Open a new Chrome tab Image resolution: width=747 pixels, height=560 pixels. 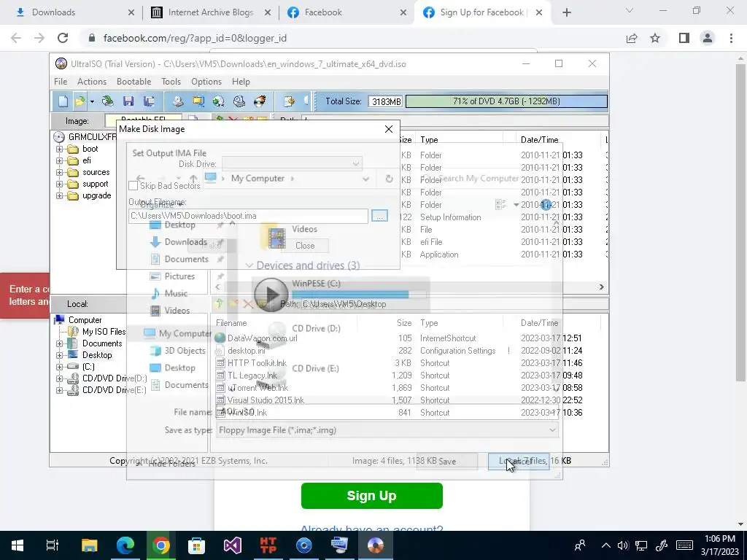tap(566, 13)
